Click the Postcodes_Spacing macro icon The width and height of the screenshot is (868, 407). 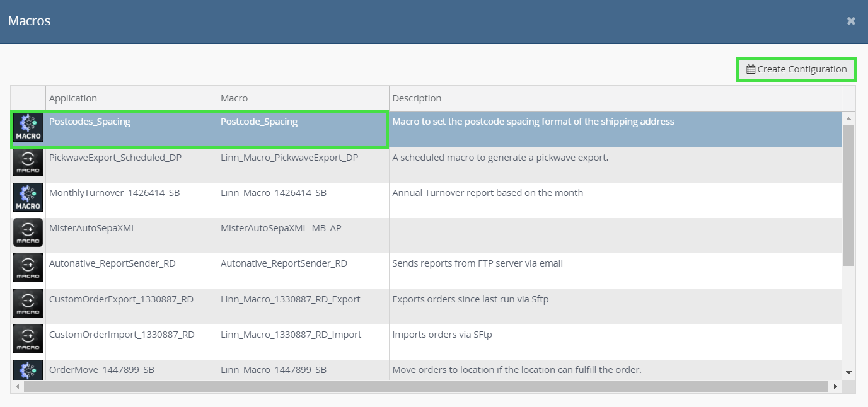28,129
